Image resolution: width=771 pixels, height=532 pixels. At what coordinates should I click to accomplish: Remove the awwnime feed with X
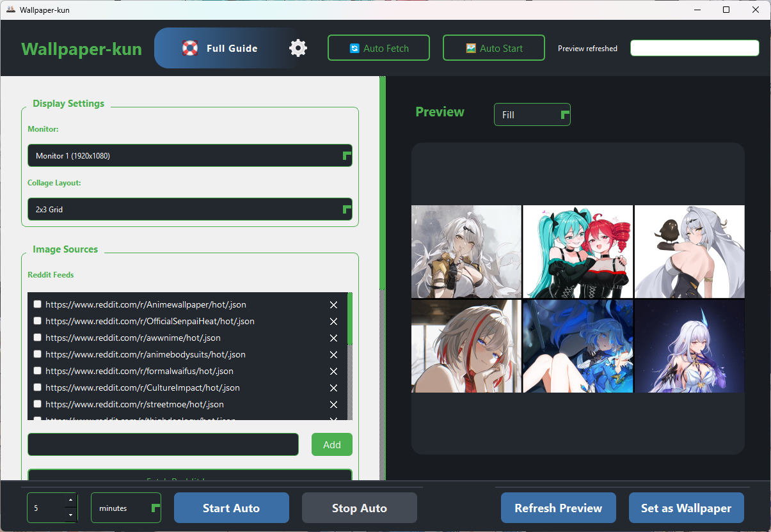[x=333, y=338]
